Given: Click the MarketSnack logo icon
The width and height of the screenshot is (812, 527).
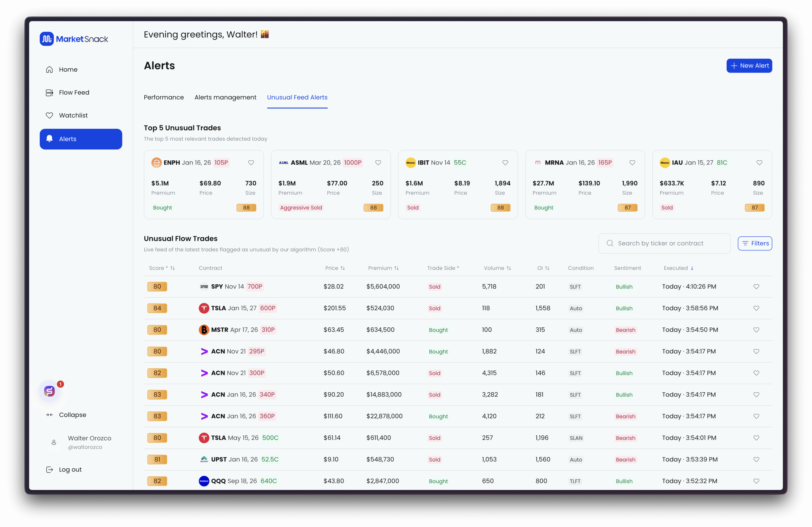Looking at the screenshot, I should click(x=47, y=39).
